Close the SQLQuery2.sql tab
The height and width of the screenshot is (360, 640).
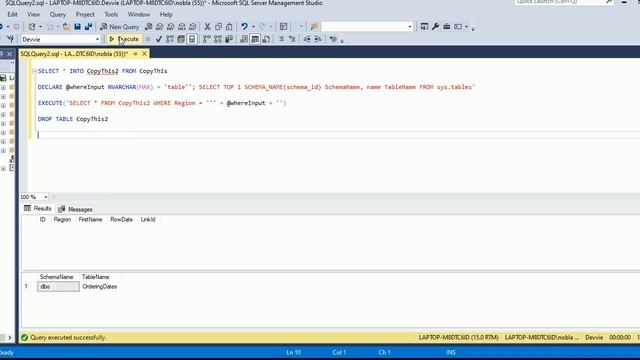coord(144,53)
